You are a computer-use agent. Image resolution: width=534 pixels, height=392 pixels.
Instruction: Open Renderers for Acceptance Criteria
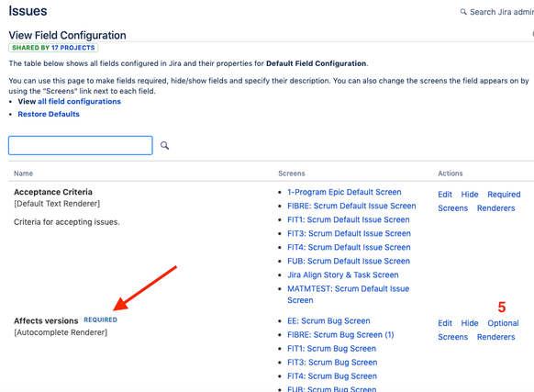495,208
